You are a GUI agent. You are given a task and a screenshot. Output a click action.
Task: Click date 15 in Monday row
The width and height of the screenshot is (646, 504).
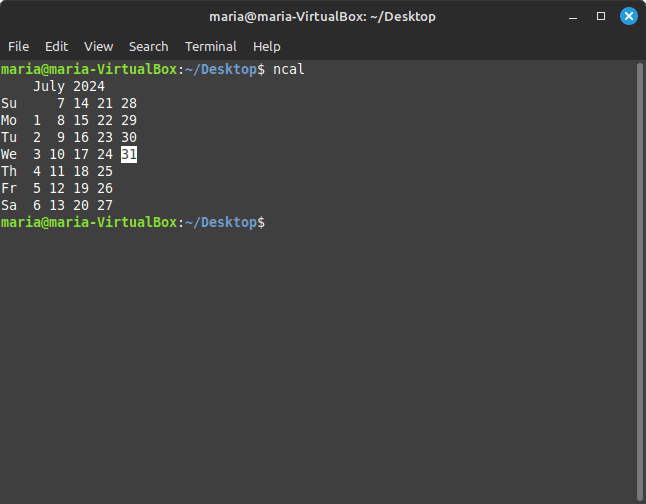coord(81,120)
